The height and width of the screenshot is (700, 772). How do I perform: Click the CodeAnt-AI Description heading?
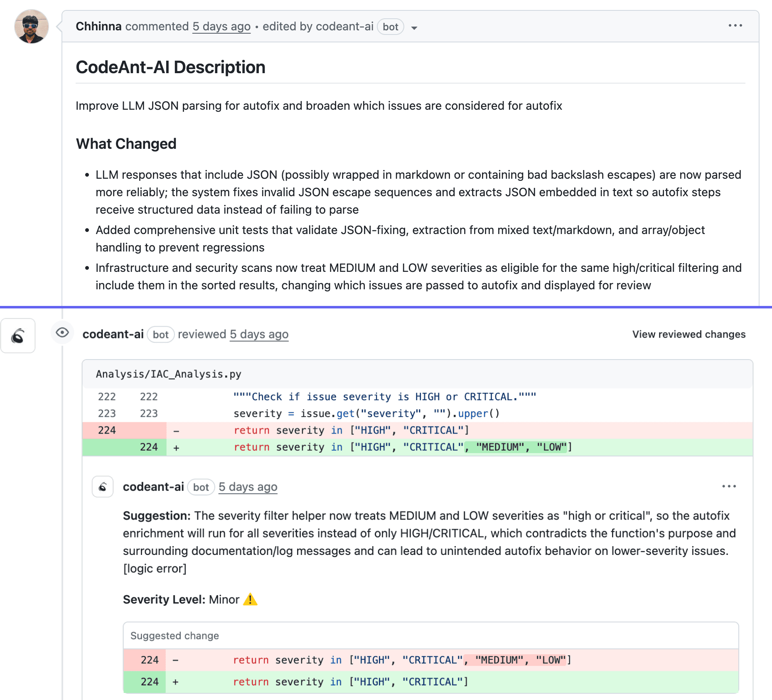coord(170,67)
